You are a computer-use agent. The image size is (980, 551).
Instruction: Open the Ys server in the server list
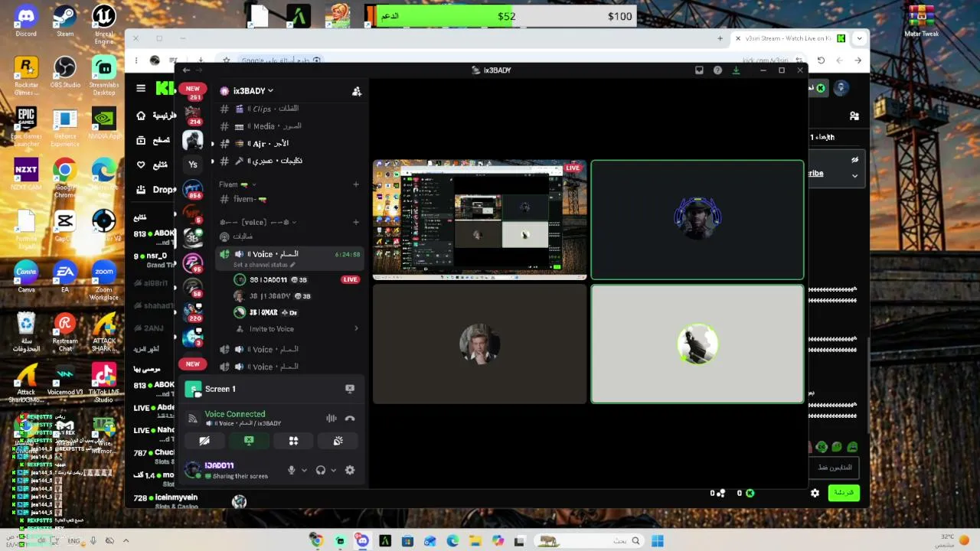click(193, 164)
